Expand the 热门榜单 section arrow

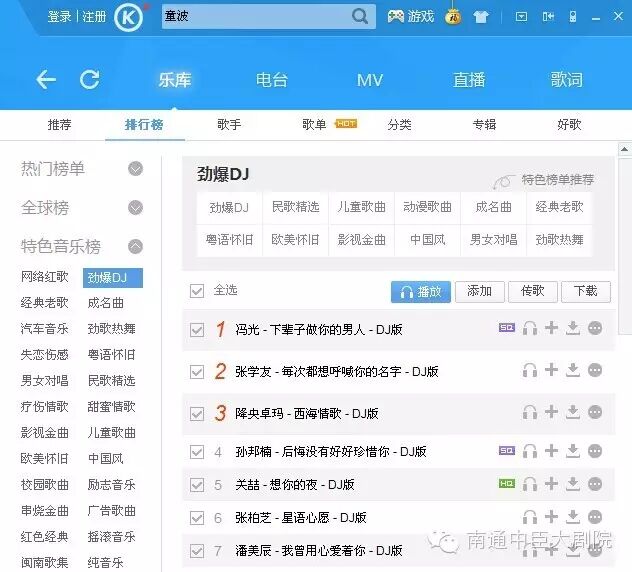tap(135, 168)
